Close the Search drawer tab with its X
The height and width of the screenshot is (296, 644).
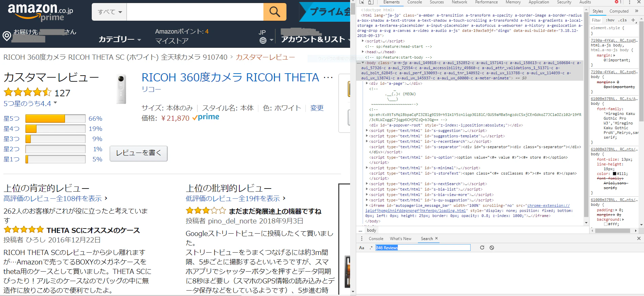[x=436, y=238]
